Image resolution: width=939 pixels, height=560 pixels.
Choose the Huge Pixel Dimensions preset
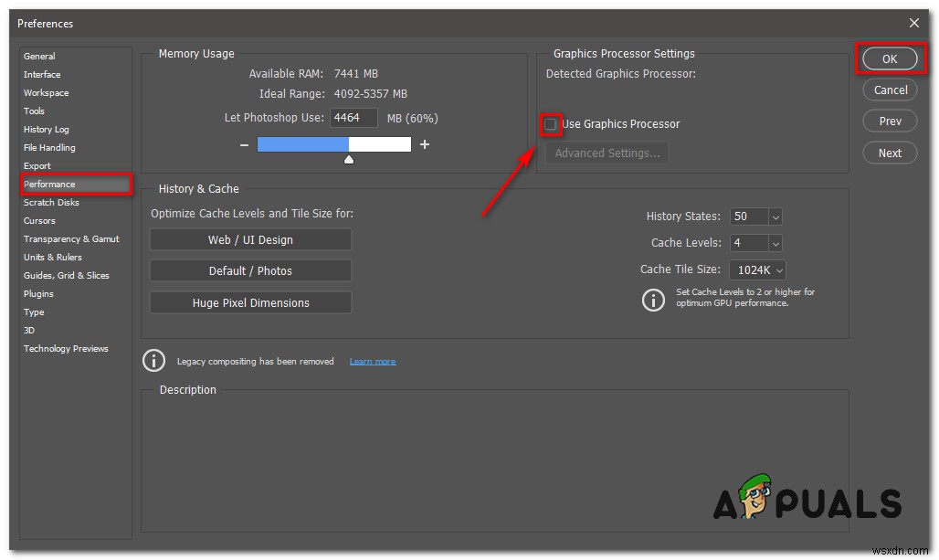coord(250,301)
